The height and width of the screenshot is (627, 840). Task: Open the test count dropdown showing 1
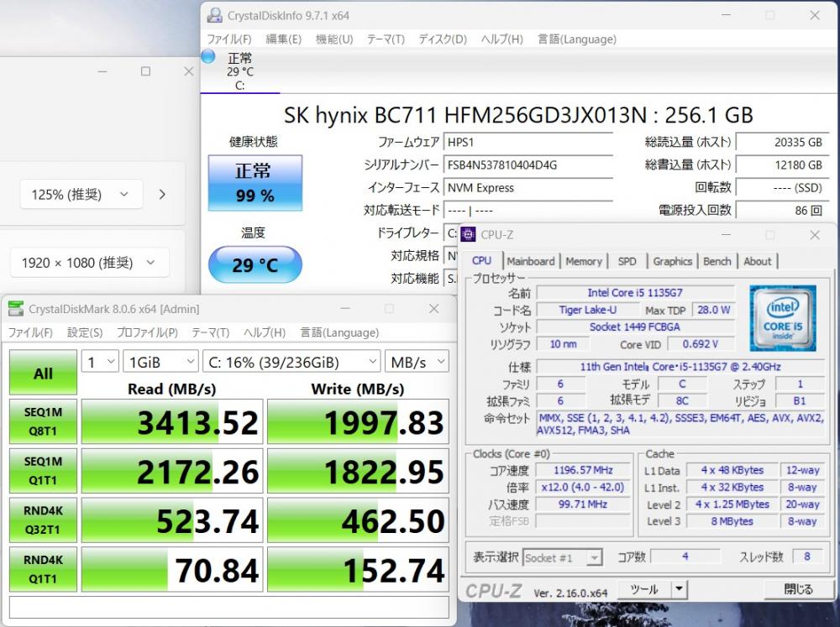click(98, 362)
